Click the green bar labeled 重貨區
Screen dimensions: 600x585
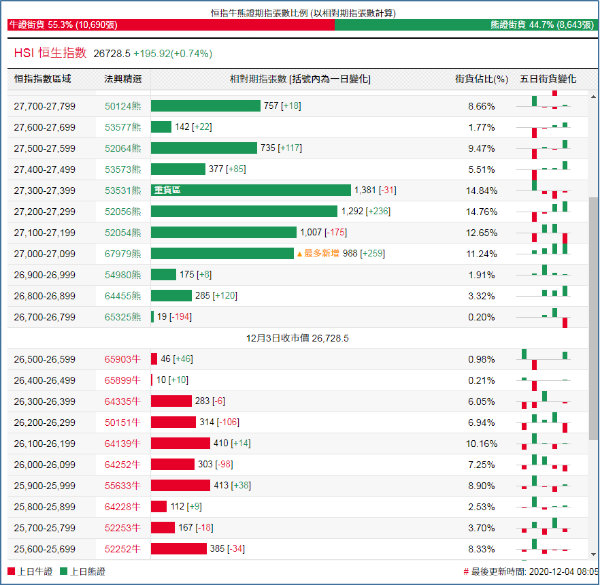tap(251, 190)
